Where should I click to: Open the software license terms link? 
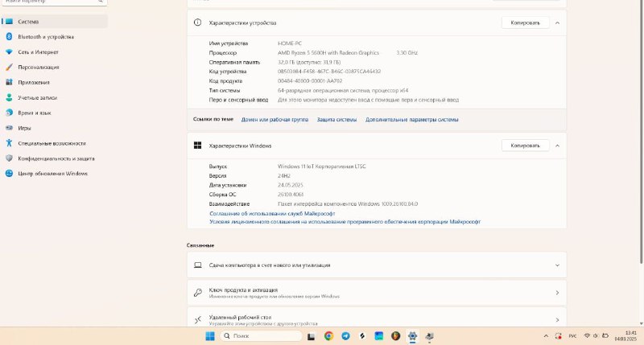tap(345, 221)
